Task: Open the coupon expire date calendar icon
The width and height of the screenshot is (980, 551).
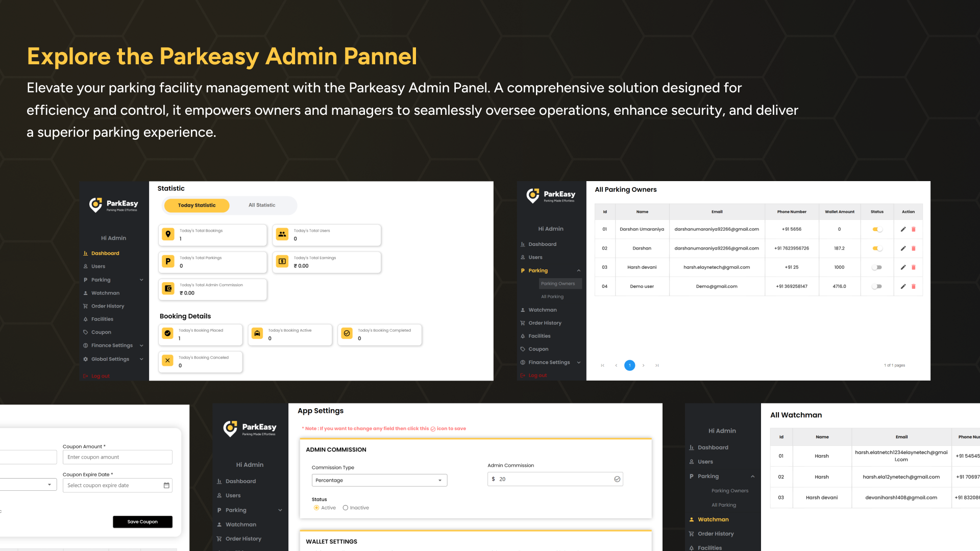Action: pos(166,485)
